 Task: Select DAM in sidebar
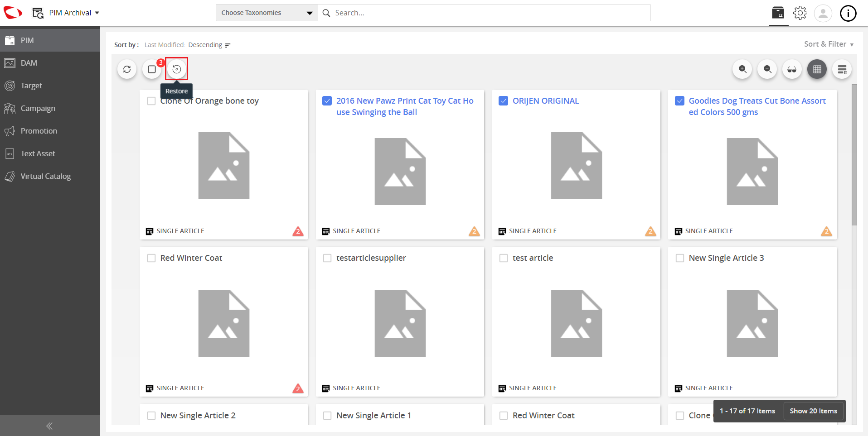(x=50, y=63)
